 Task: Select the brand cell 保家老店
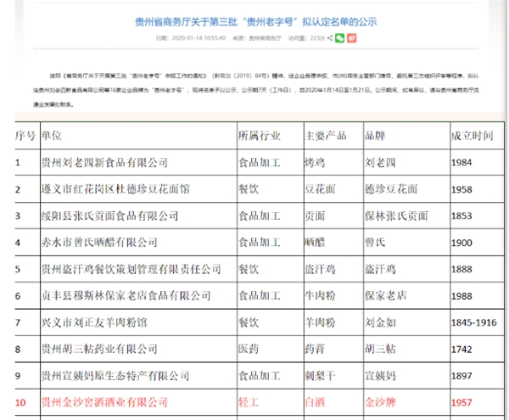pos(407,295)
